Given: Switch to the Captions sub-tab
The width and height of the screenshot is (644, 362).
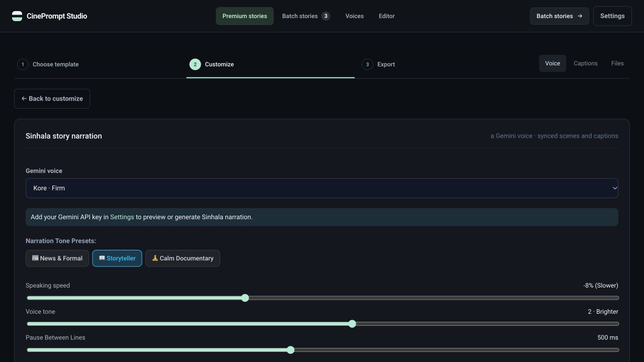Looking at the screenshot, I should (x=586, y=63).
